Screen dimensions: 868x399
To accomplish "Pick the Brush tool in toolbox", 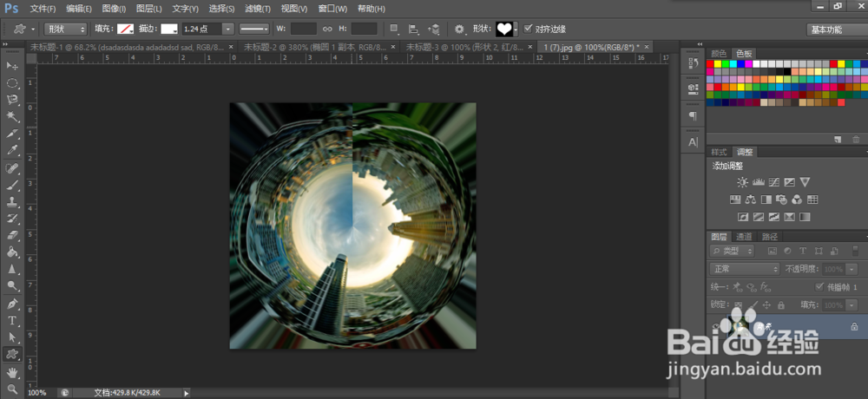I will click(x=12, y=184).
